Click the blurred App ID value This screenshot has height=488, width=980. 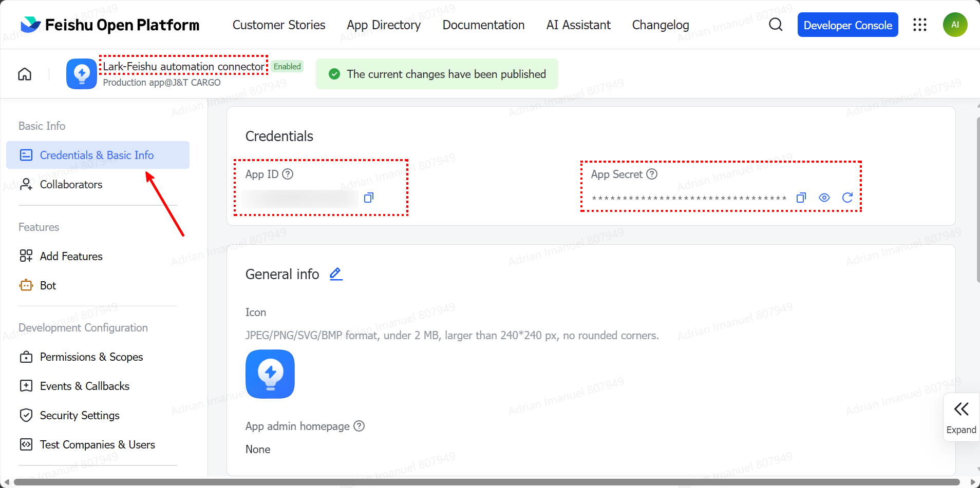tap(299, 198)
